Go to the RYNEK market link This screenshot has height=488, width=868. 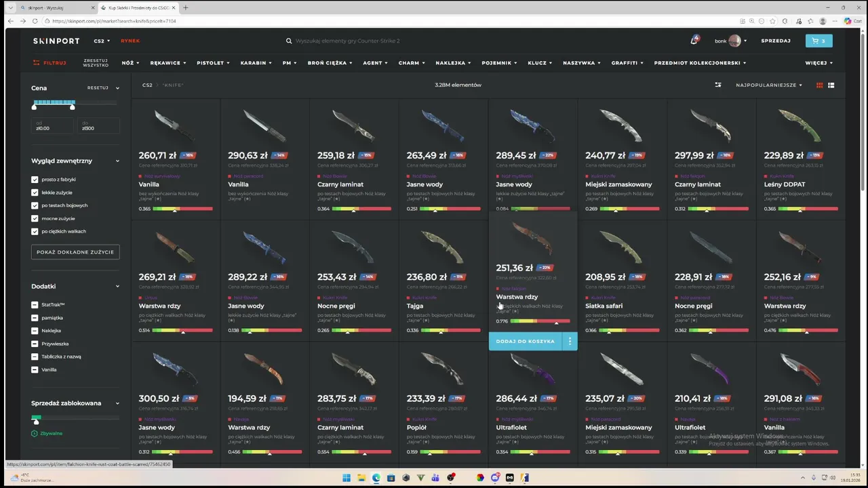(x=130, y=41)
